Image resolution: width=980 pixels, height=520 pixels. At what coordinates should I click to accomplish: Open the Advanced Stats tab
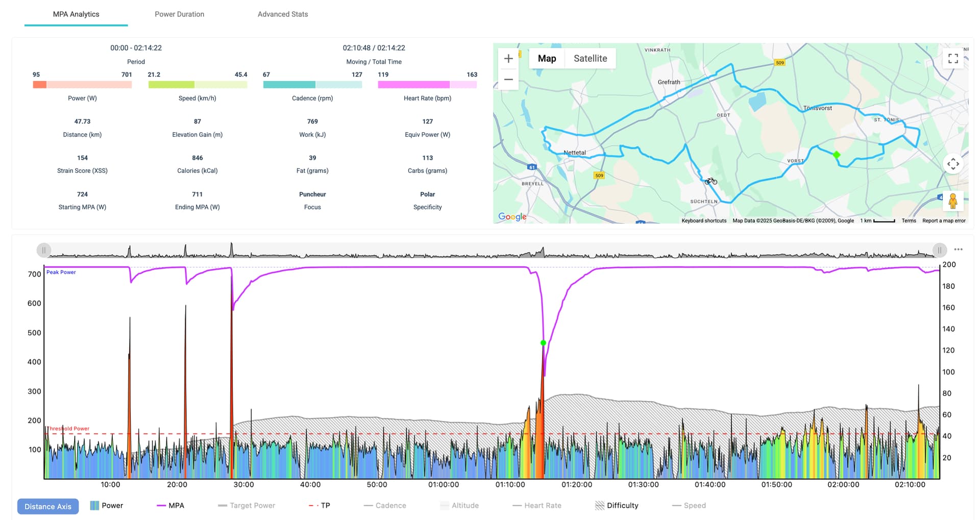[x=282, y=14]
